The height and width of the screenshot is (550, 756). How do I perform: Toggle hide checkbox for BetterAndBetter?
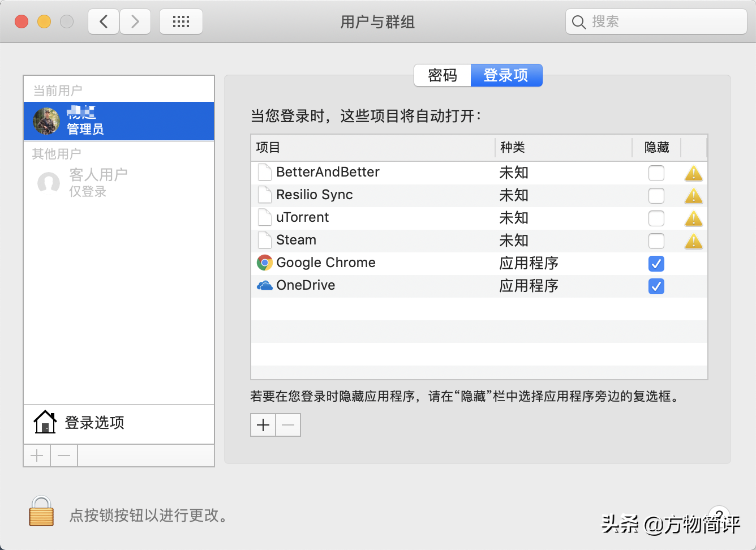pos(656,173)
